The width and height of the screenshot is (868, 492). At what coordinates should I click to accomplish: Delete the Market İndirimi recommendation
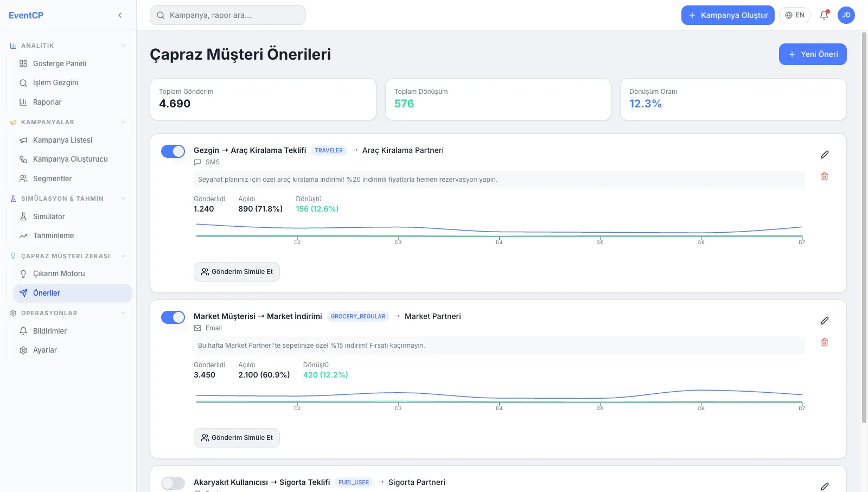click(825, 342)
